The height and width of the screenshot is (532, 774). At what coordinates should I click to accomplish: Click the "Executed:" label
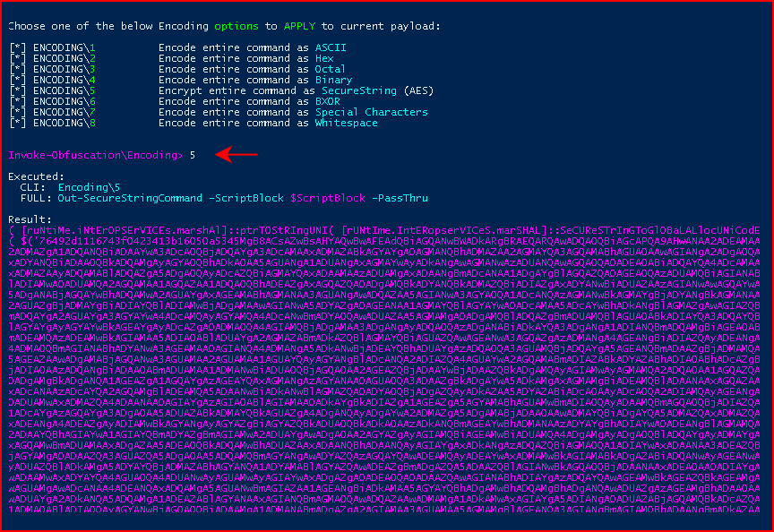36,176
